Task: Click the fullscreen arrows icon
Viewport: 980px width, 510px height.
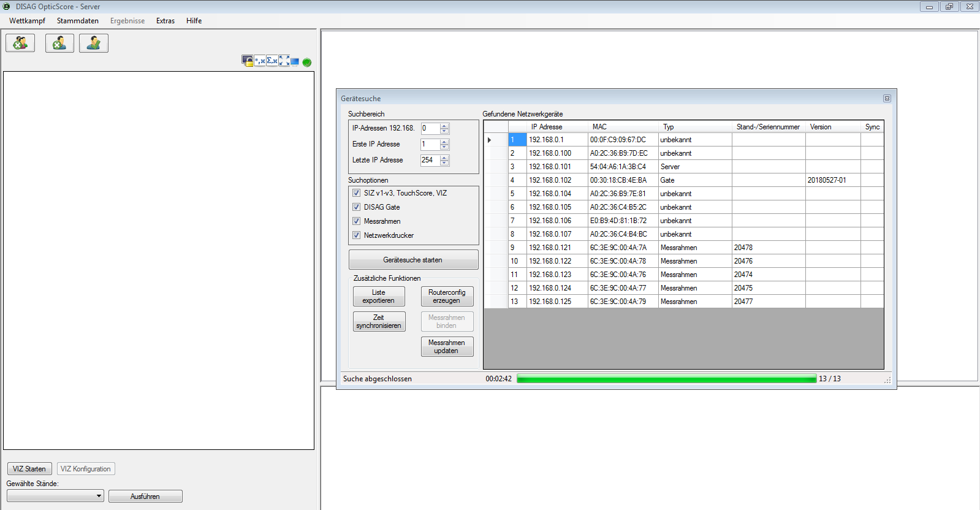Action: point(284,61)
